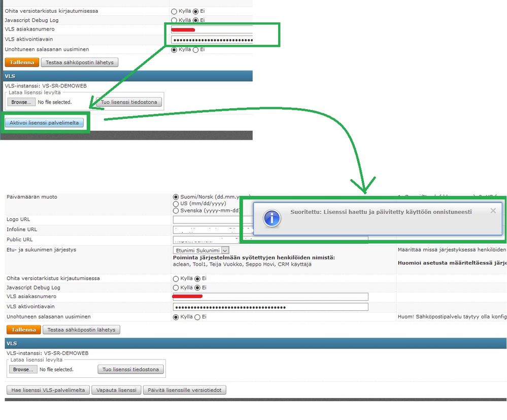
Task: Set Unohtuneen salasanan uusiminen to Kyllä, lower form
Action: pyautogui.click(x=176, y=317)
